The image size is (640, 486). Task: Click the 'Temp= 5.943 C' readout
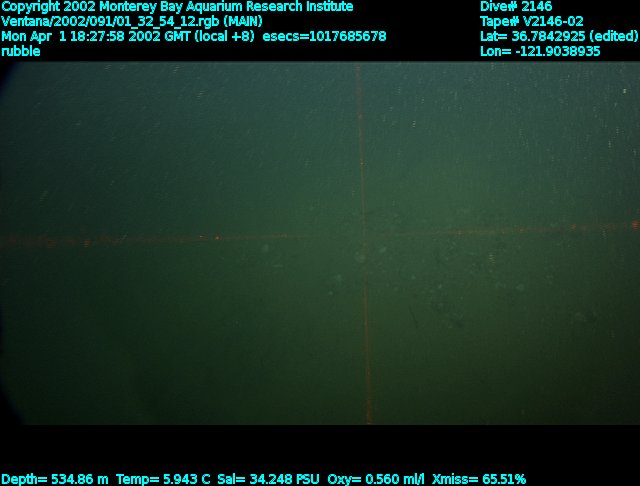coord(163,479)
